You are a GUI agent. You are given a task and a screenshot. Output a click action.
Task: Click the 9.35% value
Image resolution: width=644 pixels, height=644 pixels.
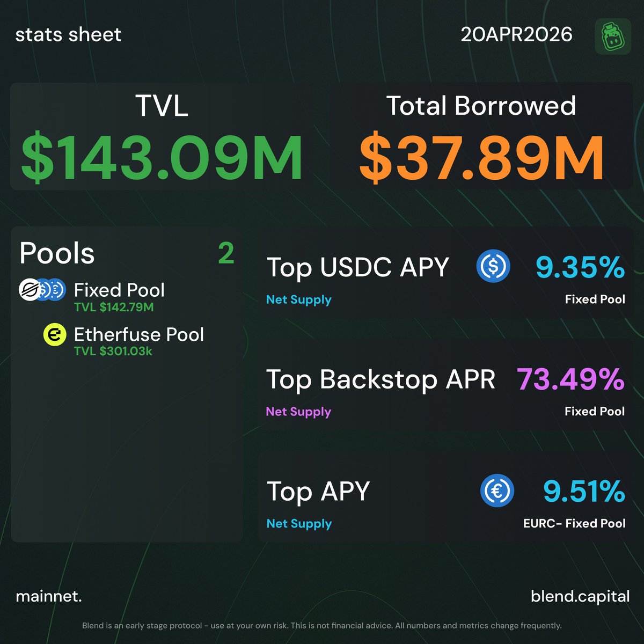click(x=580, y=267)
